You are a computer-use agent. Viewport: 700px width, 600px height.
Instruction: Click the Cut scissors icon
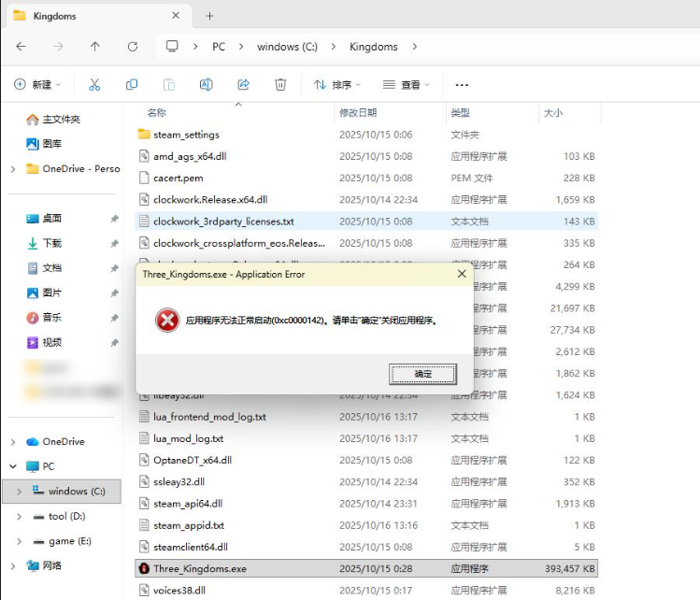point(94,84)
